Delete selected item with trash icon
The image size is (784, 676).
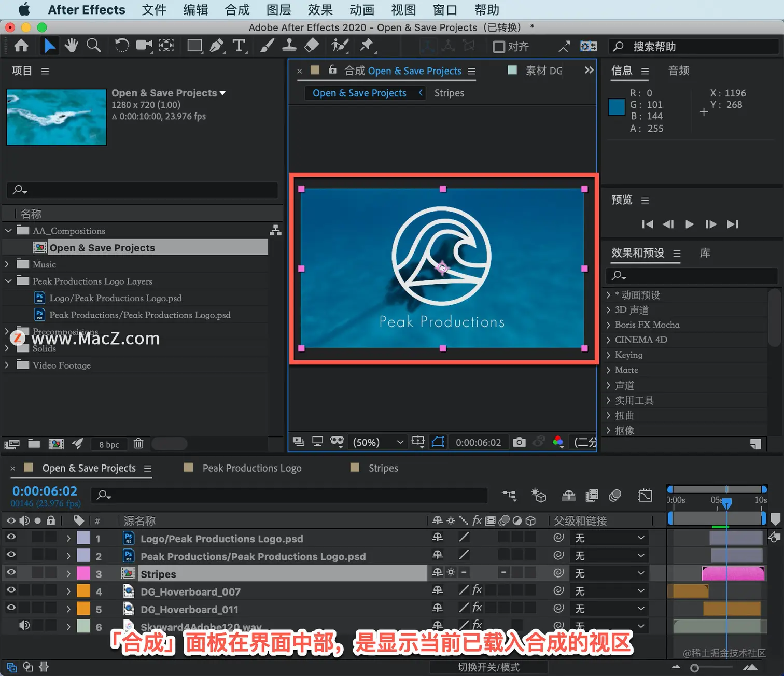click(x=138, y=444)
